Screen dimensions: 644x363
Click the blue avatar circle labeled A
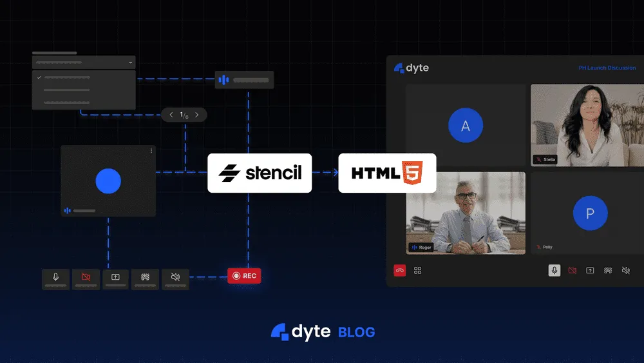(466, 125)
